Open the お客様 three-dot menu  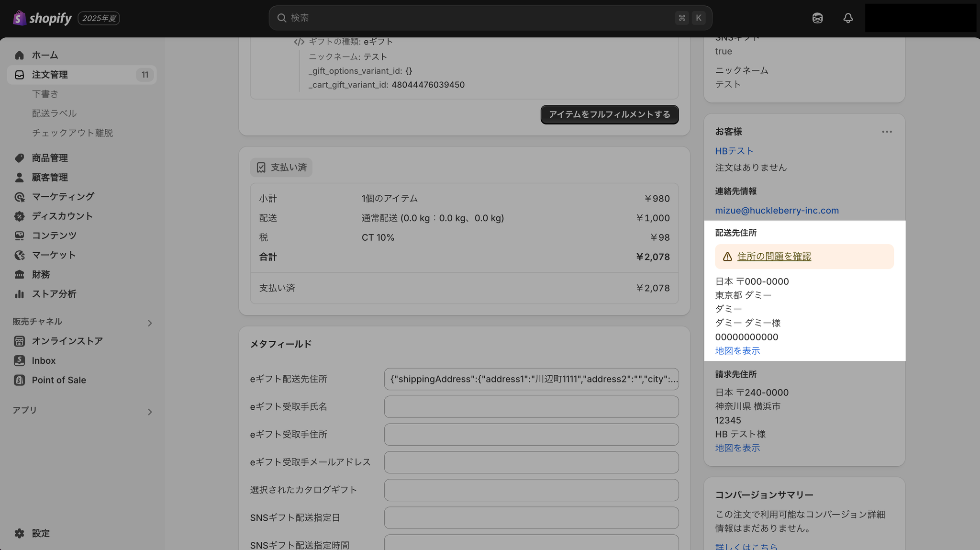point(887,132)
